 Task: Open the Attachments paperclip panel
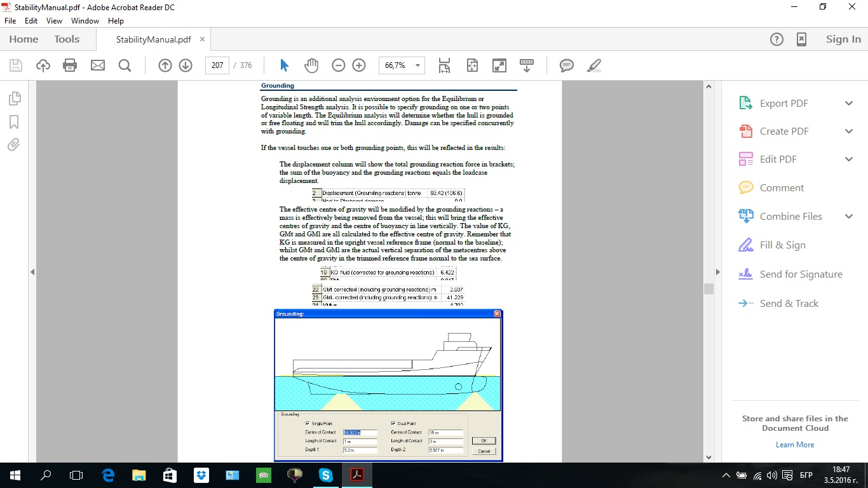pos(14,145)
